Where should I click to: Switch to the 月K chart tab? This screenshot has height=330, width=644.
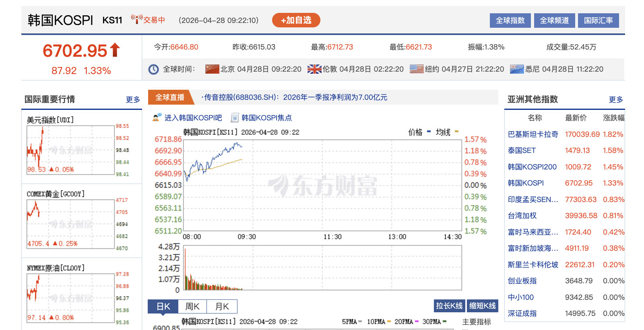click(x=222, y=307)
